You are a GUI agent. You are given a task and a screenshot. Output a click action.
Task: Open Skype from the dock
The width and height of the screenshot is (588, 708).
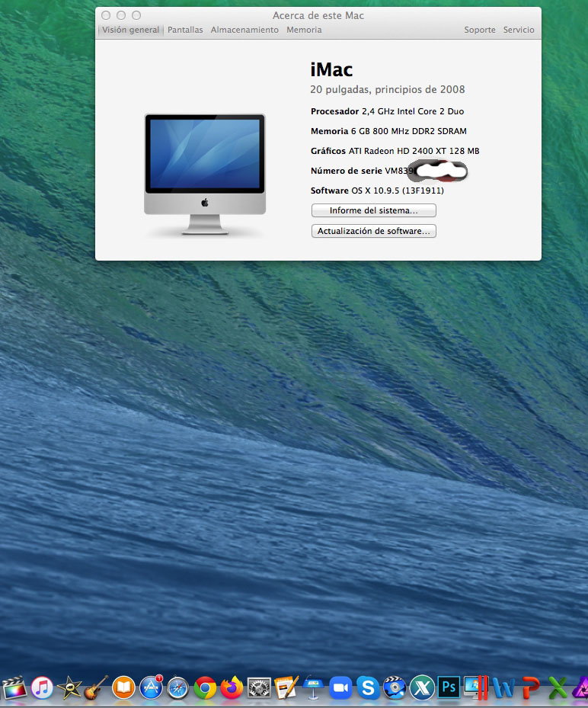point(368,688)
